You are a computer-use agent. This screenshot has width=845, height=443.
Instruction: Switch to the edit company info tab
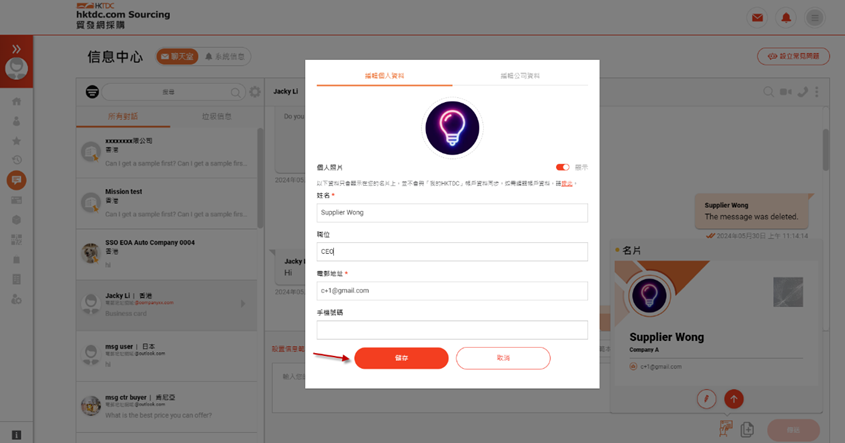point(520,76)
